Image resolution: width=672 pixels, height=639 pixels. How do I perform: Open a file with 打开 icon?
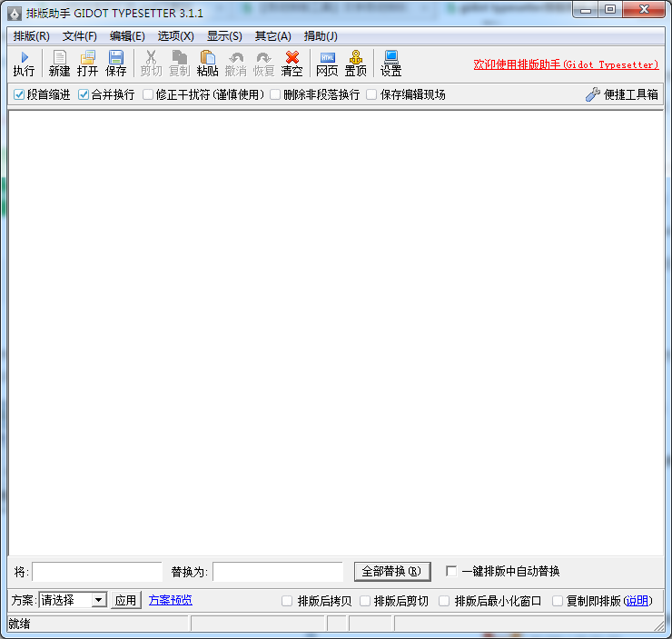[x=87, y=64]
